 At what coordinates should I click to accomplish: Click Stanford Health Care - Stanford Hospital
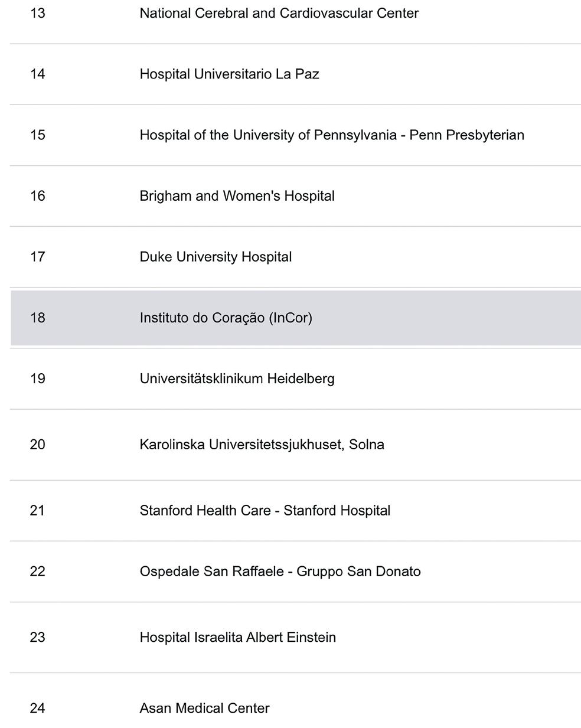pyautogui.click(x=265, y=511)
